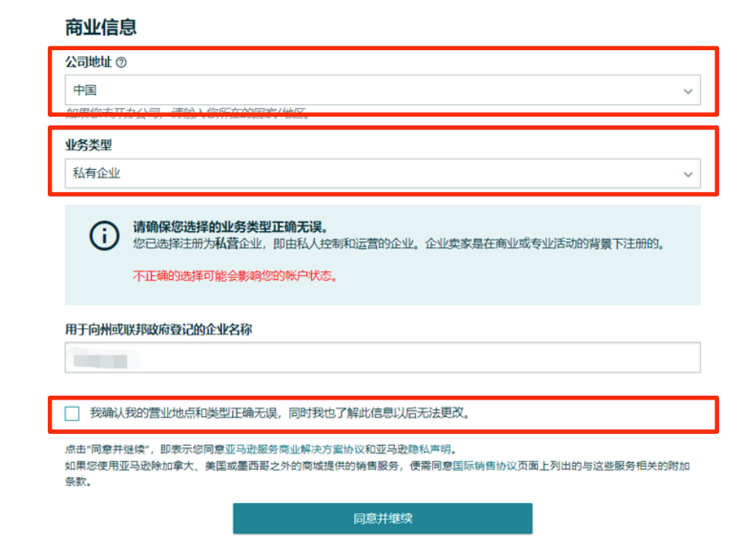756x557 pixels.
Task: Click the 公司地址 field label
Action: pos(89,62)
